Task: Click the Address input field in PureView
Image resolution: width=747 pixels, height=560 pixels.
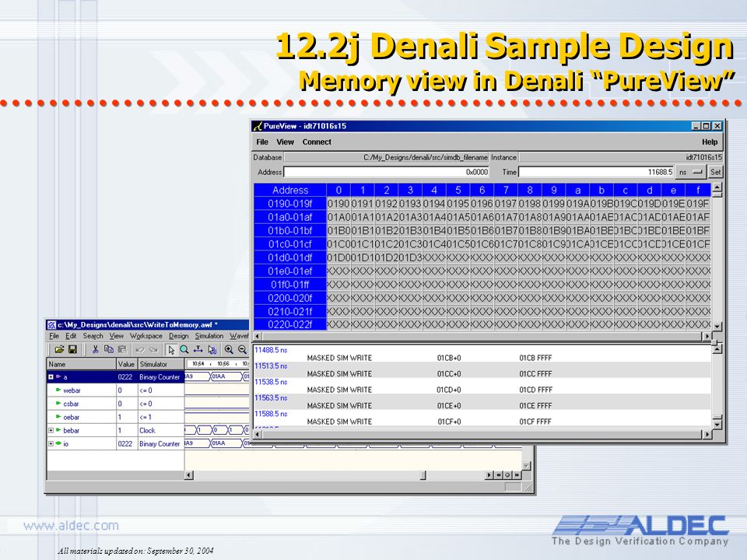Action: tap(387, 172)
